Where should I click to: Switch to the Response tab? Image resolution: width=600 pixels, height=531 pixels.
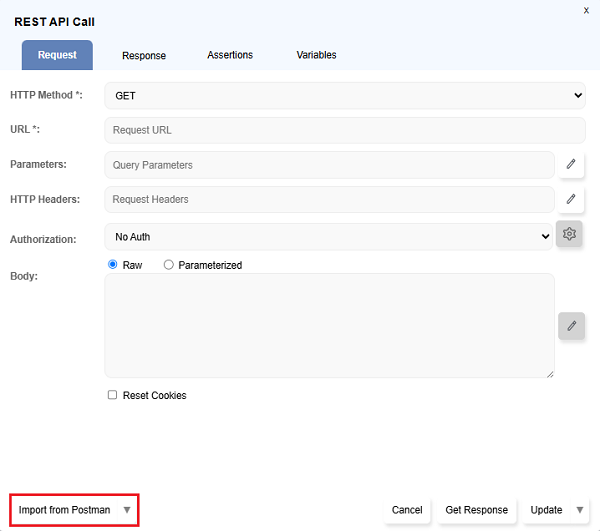pyautogui.click(x=144, y=56)
